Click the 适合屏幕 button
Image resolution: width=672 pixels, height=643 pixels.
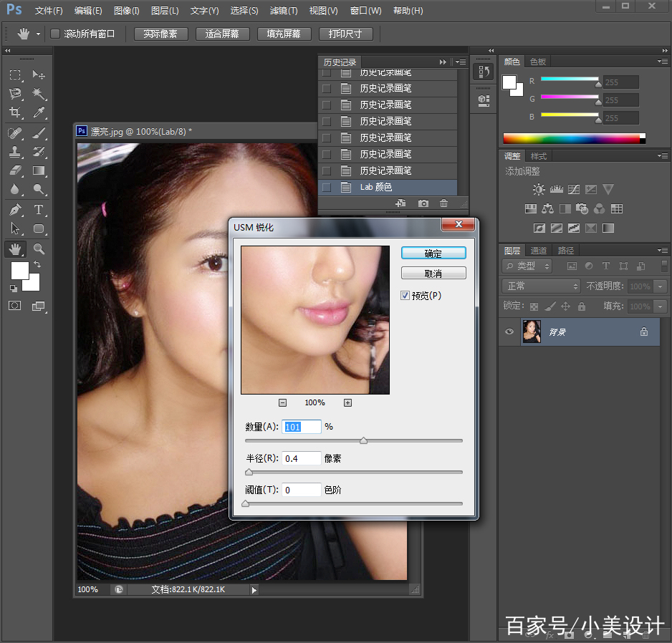[222, 34]
